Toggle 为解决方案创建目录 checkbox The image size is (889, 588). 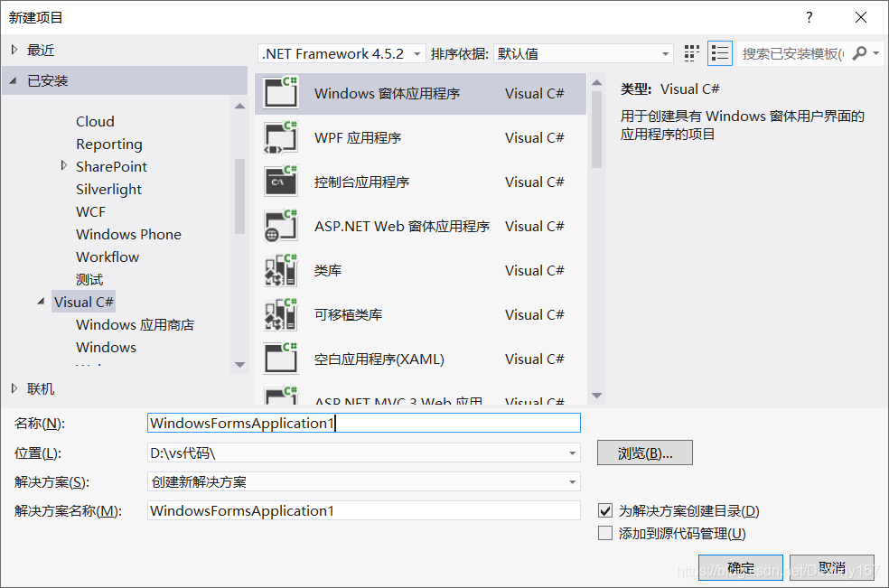tap(605, 510)
